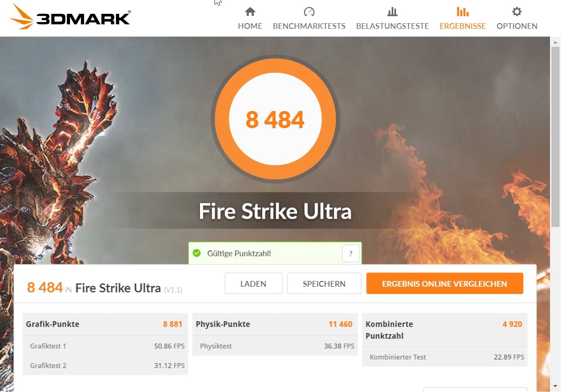
Task: Select the Belastungstests bar chart icon
Action: (392, 11)
